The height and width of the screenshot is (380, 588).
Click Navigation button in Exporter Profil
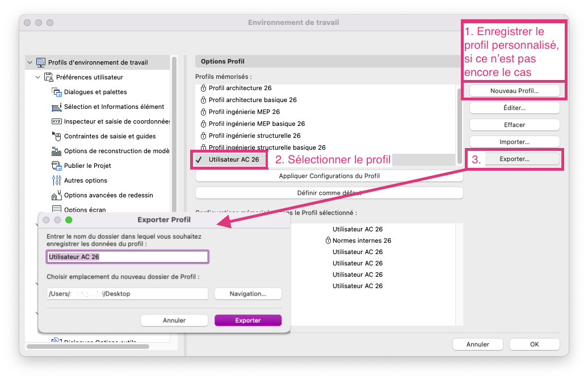pos(248,294)
